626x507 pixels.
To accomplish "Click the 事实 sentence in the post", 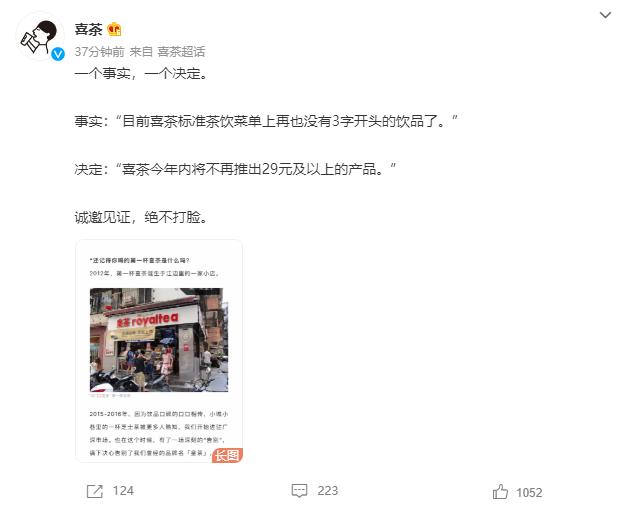I will click(266, 121).
